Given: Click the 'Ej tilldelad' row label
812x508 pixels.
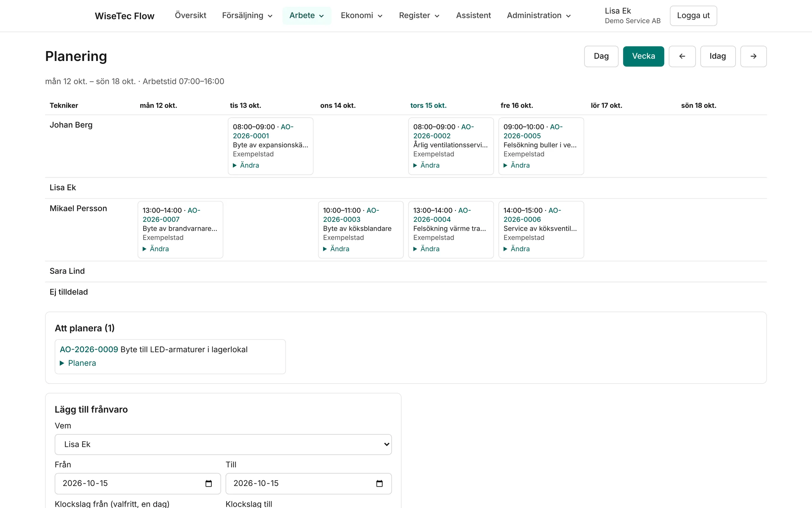Looking at the screenshot, I should click(69, 292).
